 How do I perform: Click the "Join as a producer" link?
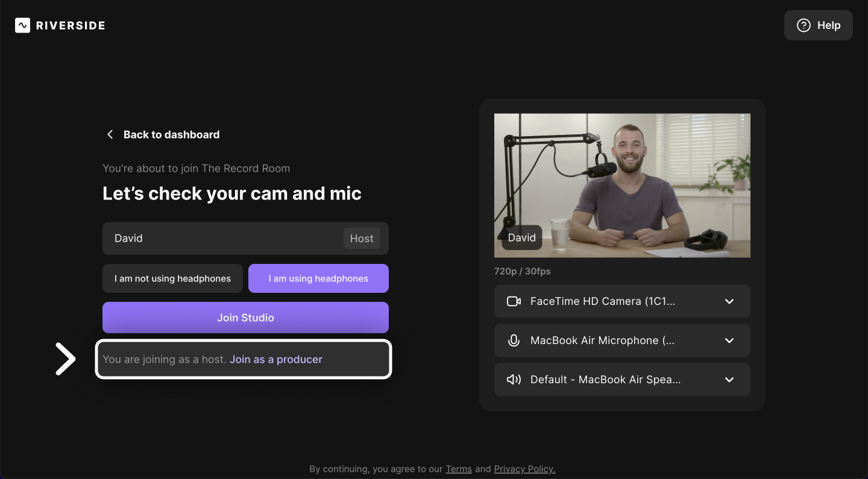coord(276,360)
